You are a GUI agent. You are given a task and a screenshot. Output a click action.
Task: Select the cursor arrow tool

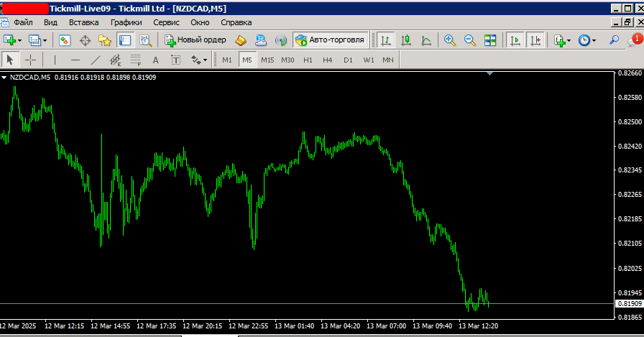click(x=10, y=60)
